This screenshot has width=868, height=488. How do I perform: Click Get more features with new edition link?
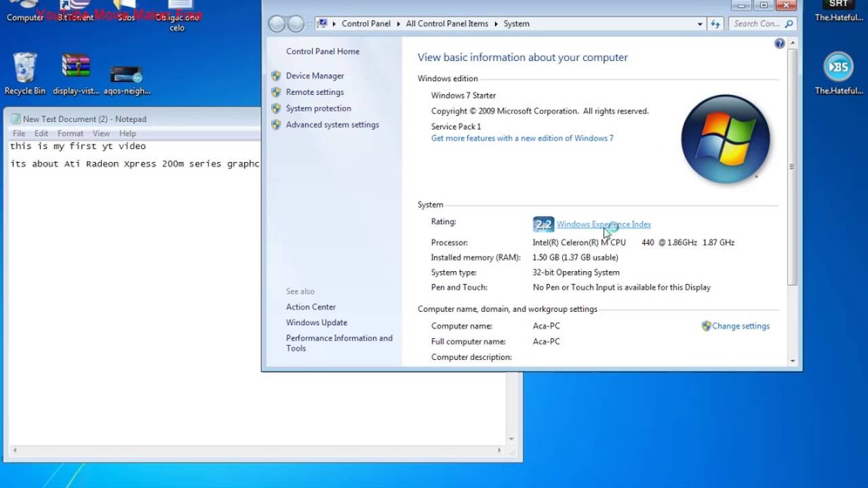pos(522,138)
